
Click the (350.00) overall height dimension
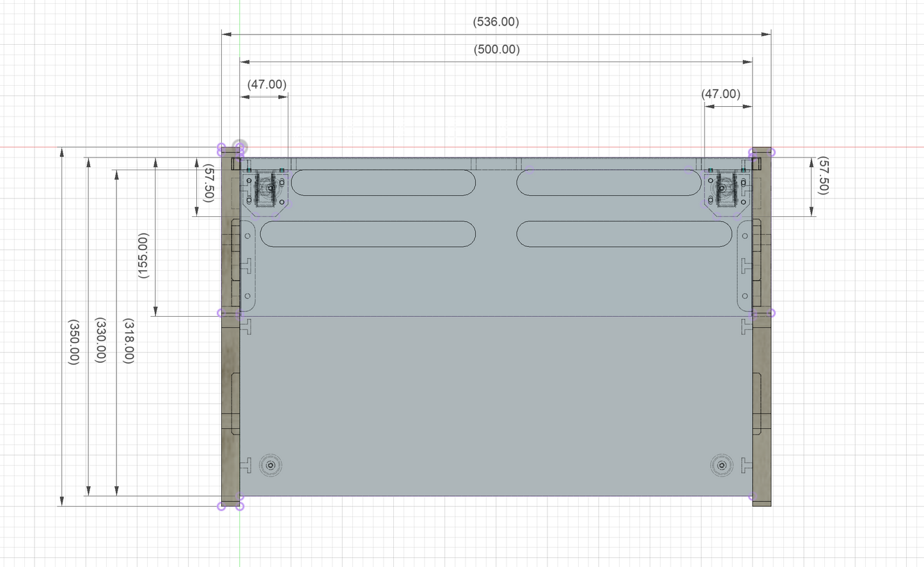coord(75,340)
